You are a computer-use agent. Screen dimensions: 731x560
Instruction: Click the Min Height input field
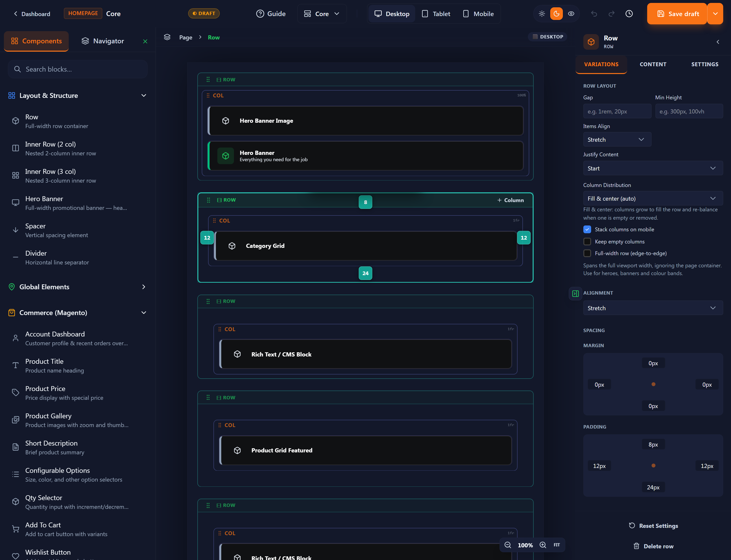tap(689, 111)
